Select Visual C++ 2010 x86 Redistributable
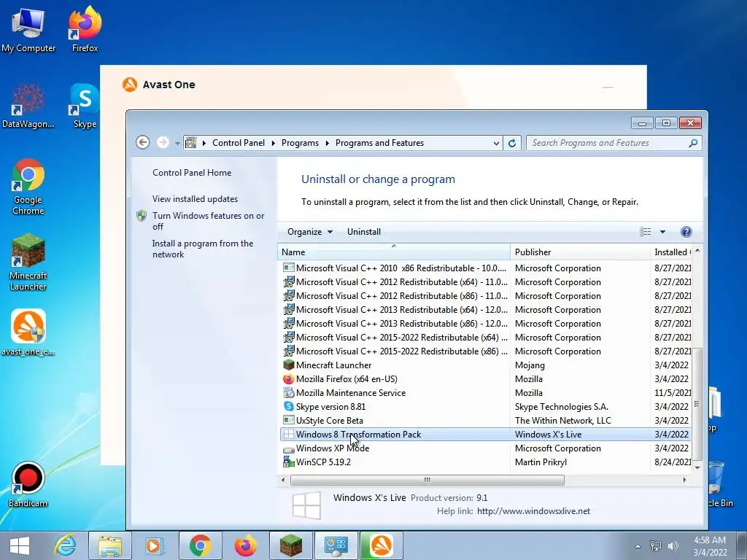The width and height of the screenshot is (747, 560). tap(485, 268)
